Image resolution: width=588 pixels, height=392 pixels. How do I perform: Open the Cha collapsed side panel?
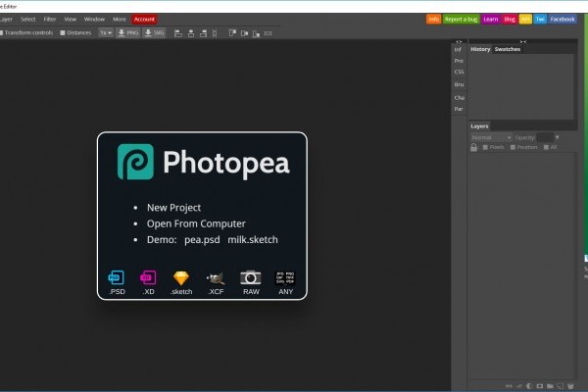click(x=460, y=98)
